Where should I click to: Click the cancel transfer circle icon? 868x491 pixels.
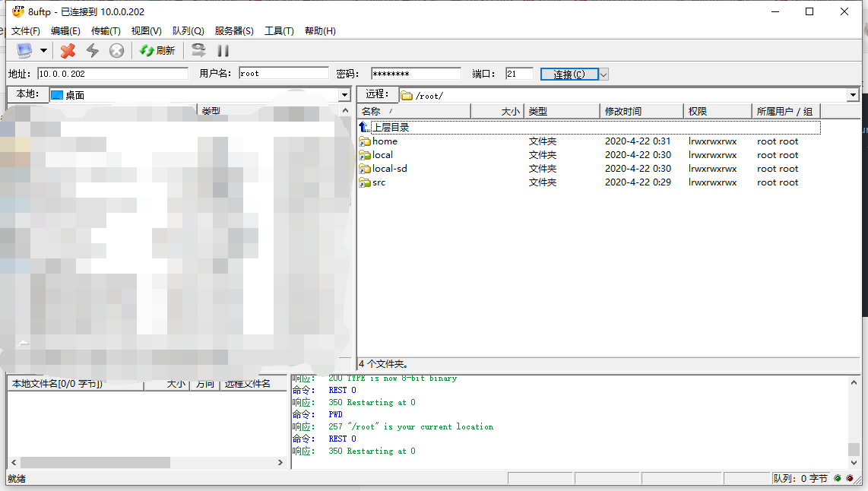point(116,50)
